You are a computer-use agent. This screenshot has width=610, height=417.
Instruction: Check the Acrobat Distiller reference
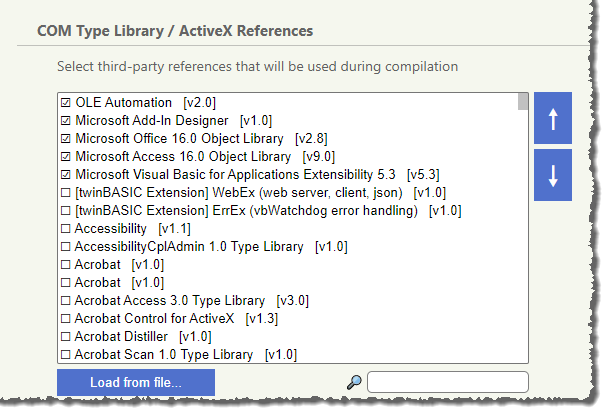click(x=66, y=336)
